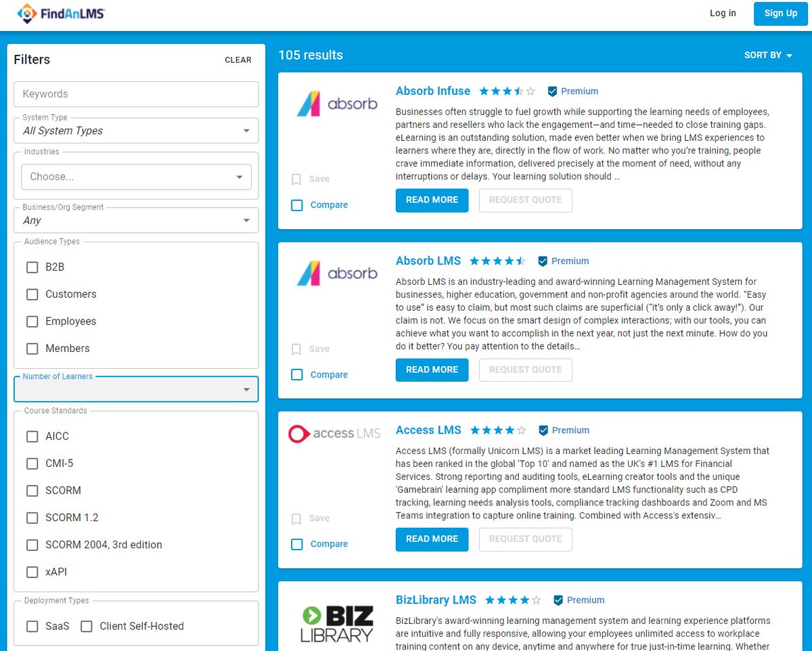The height and width of the screenshot is (651, 812).
Task: Enable the AICC course standard
Action: point(32,436)
